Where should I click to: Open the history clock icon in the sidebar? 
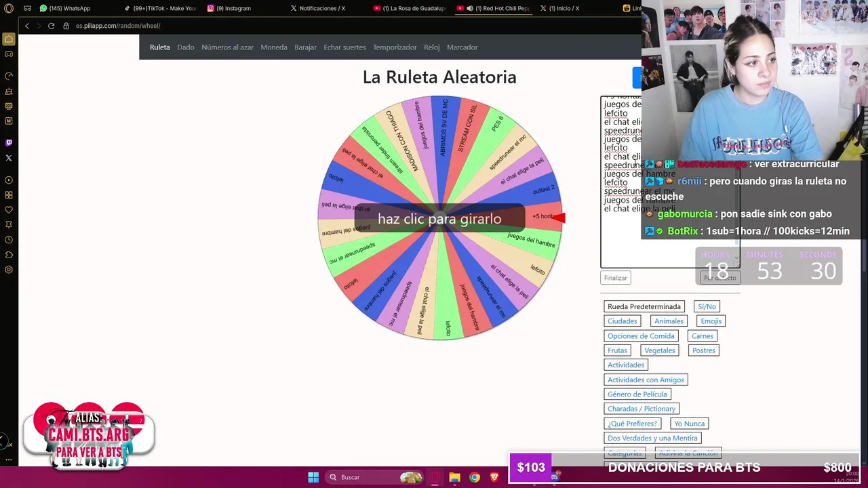(9, 240)
